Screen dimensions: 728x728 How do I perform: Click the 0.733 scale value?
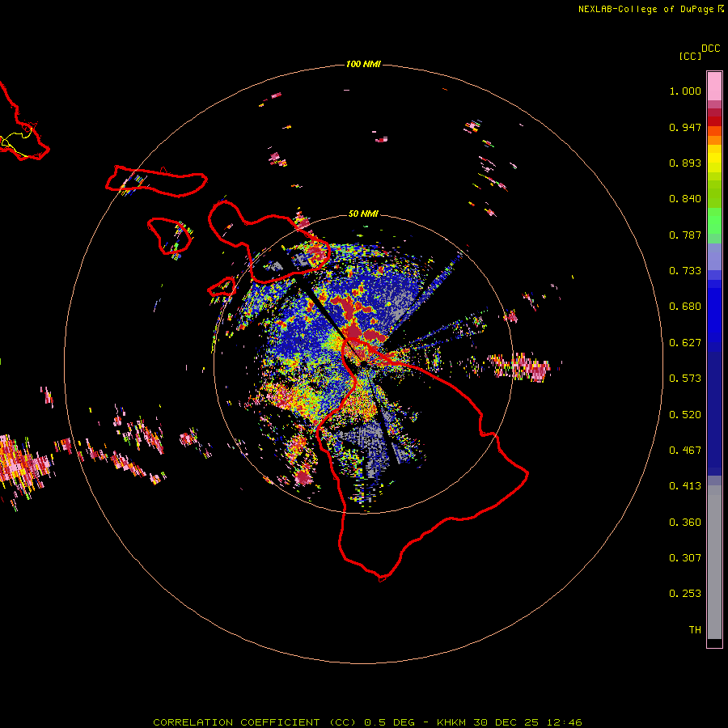point(685,271)
